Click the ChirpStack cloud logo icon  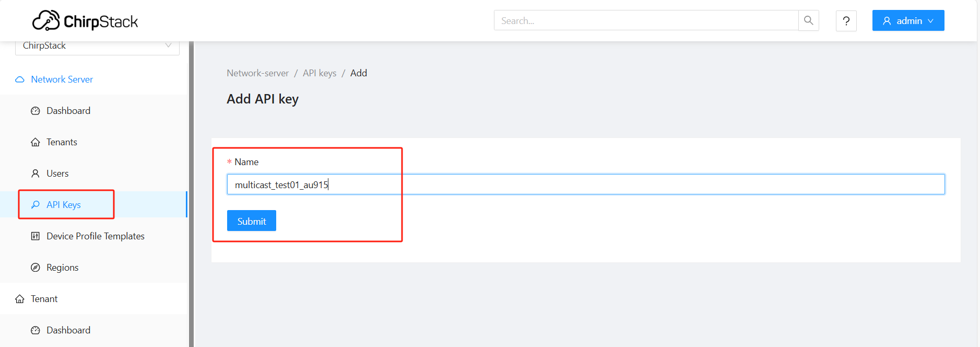[46, 21]
